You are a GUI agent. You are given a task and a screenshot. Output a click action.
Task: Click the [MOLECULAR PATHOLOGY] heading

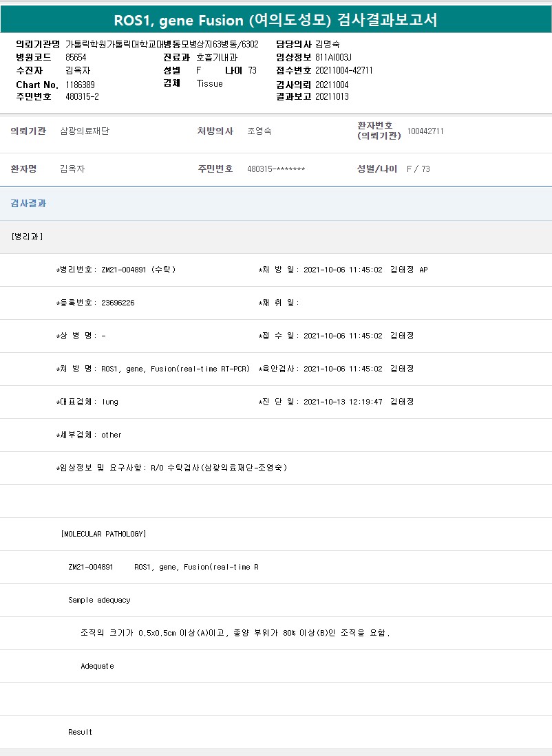[103, 534]
